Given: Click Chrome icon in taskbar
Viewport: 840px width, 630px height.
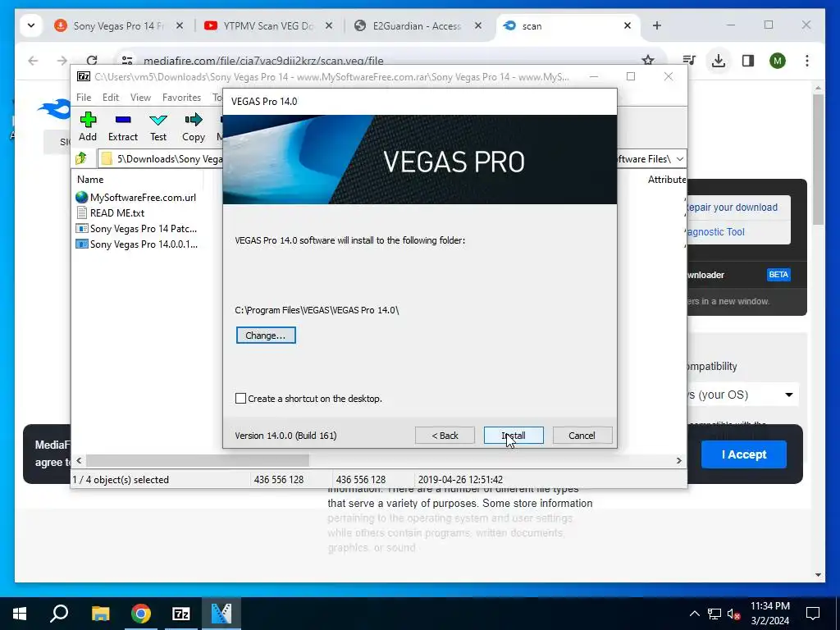Looking at the screenshot, I should pyautogui.click(x=141, y=614).
